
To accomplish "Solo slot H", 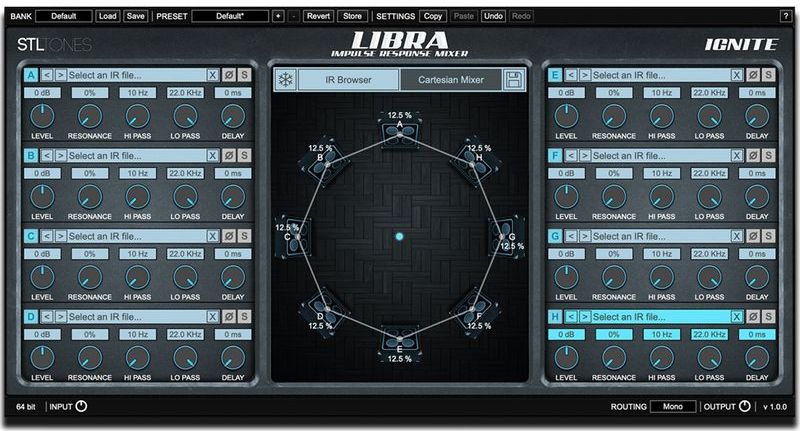I will click(x=768, y=317).
